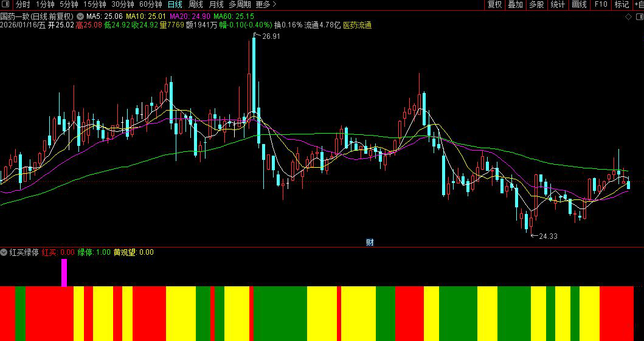
Task: Click the float value 流通4.78亿
Action: tap(322, 25)
